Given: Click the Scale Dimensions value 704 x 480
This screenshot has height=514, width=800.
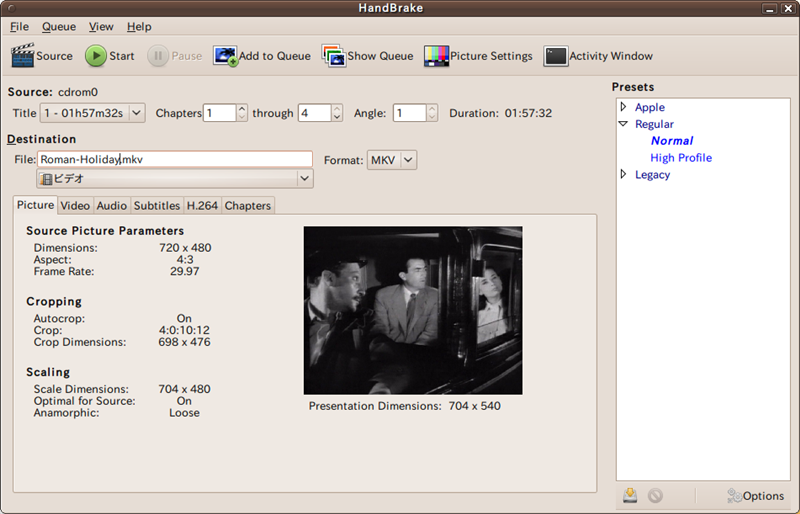Looking at the screenshot, I should (x=184, y=389).
